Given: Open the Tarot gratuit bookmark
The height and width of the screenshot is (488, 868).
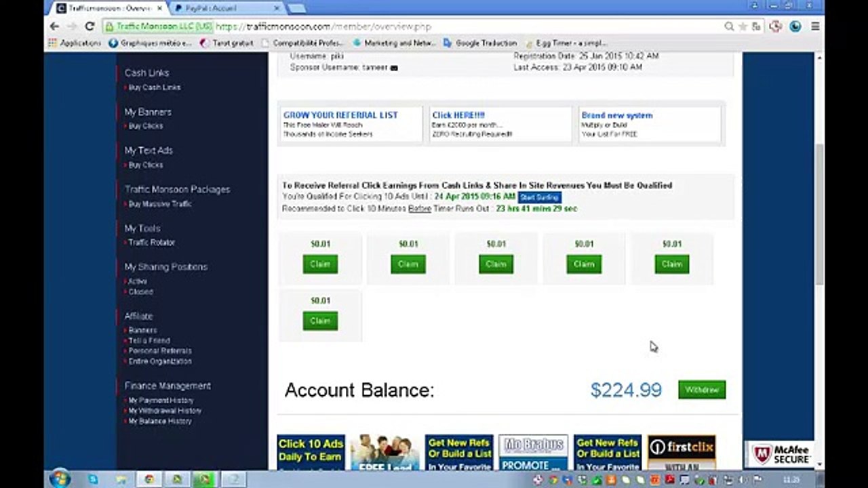Looking at the screenshot, I should click(227, 43).
